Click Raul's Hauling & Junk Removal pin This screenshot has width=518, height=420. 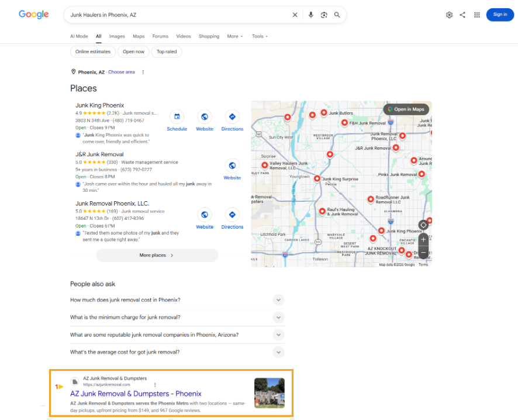tap(322, 211)
